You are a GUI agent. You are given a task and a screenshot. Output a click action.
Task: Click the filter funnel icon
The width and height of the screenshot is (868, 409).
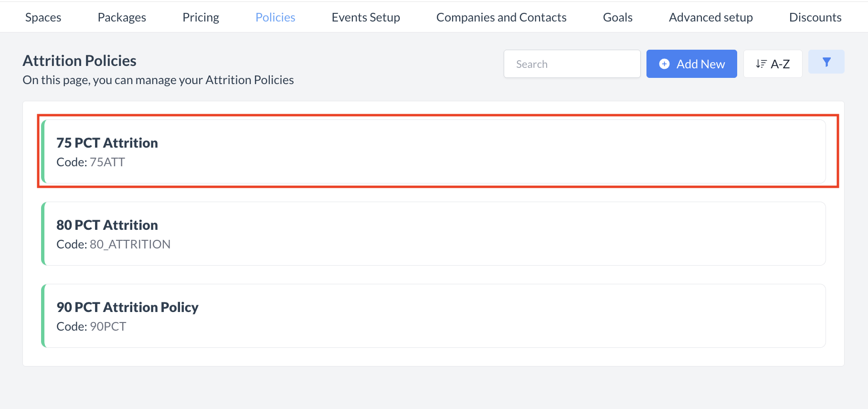click(826, 62)
